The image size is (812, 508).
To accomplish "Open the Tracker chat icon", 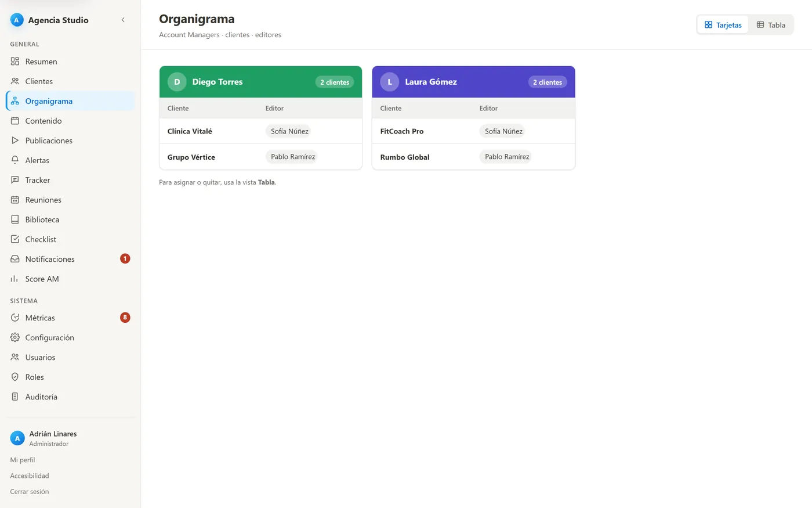I will 15,180.
